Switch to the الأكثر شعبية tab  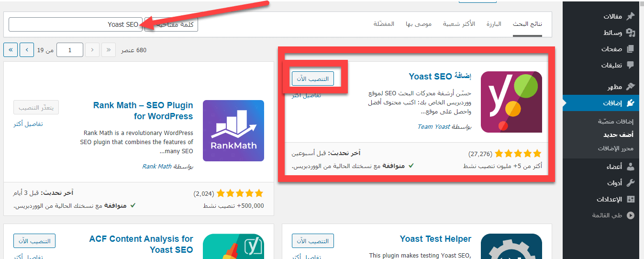pos(459,24)
